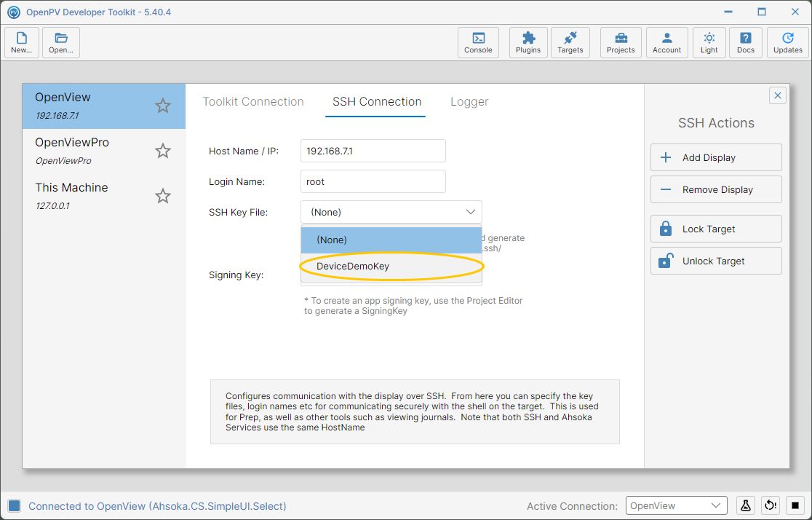Open a file using Open toolbar button
The width and height of the screenshot is (812, 520).
coord(61,42)
